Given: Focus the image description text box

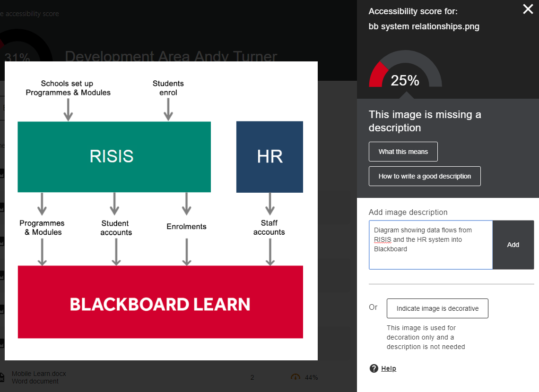Looking at the screenshot, I should point(430,245).
